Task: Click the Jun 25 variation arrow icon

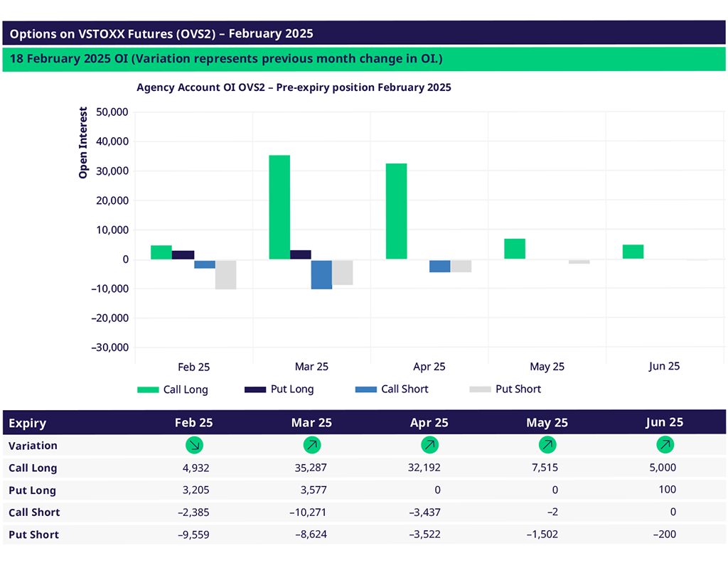Action: point(665,446)
